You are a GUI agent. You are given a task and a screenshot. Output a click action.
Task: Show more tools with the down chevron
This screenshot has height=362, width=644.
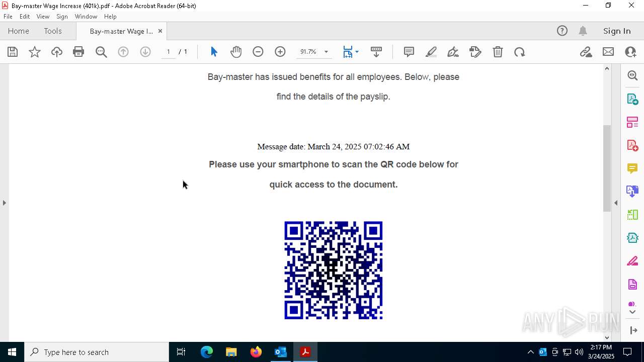coord(632,312)
